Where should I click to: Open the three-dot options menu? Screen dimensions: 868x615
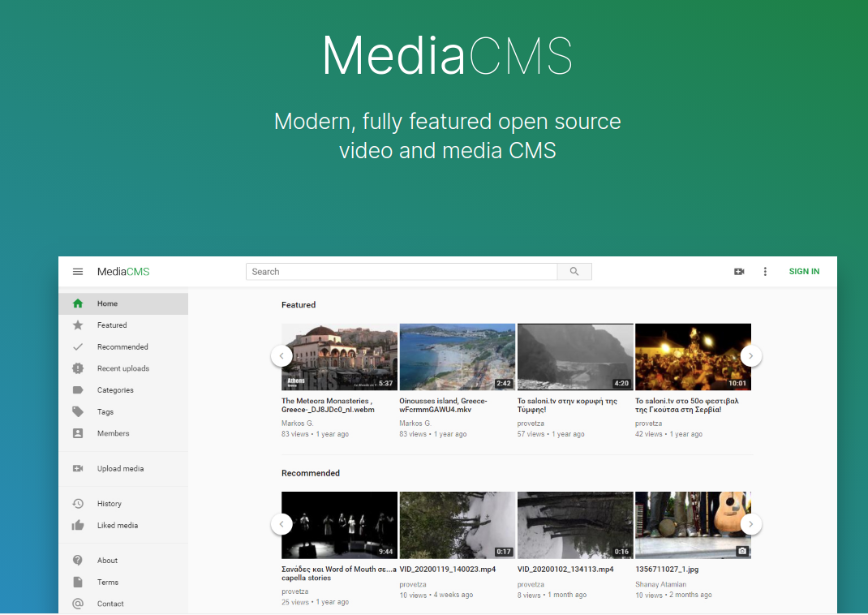pos(765,272)
